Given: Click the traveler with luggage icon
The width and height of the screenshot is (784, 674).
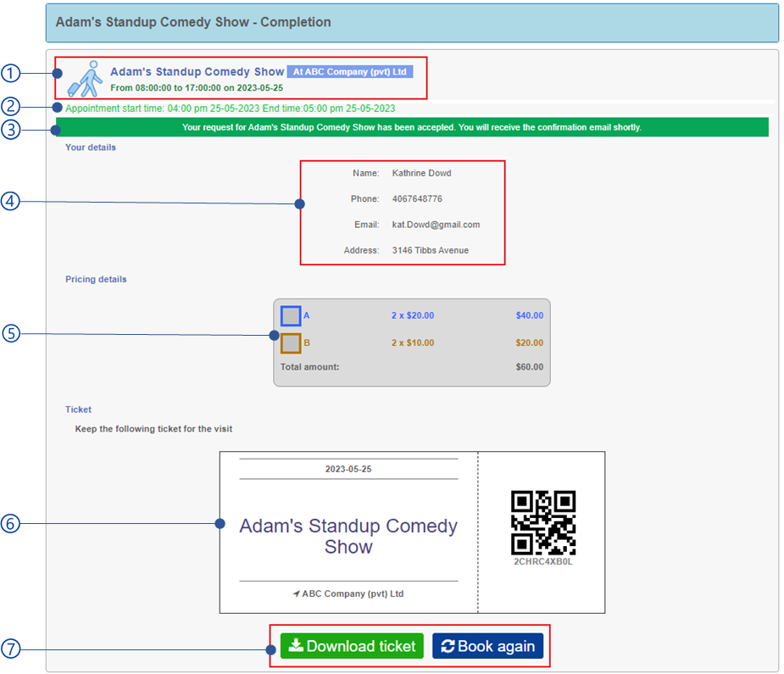Looking at the screenshot, I should [x=84, y=79].
